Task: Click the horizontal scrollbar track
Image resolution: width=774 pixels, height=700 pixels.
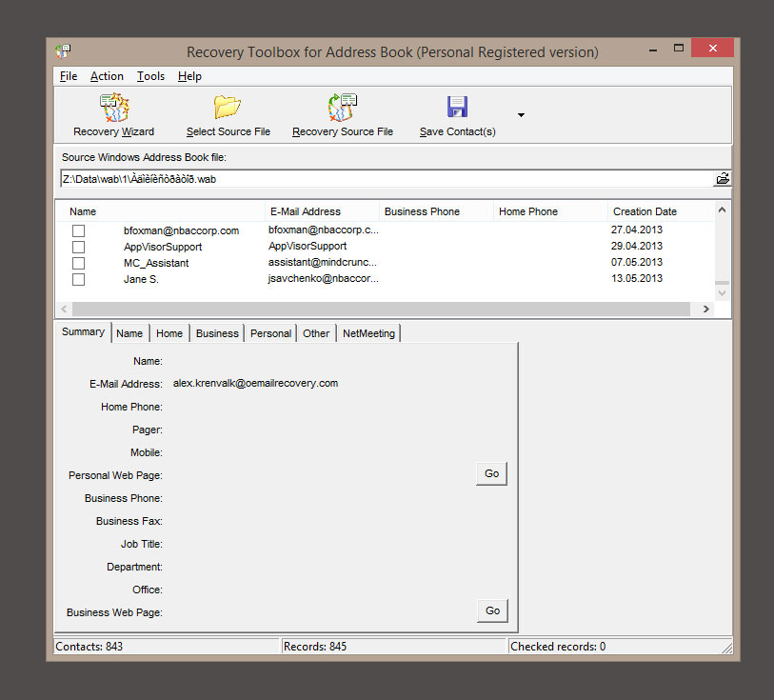Action: [x=381, y=309]
